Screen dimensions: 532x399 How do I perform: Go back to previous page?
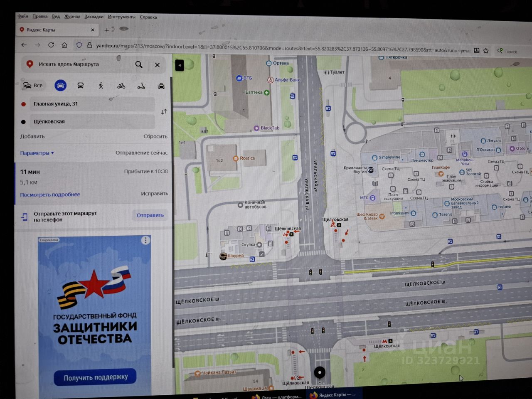[x=24, y=45]
